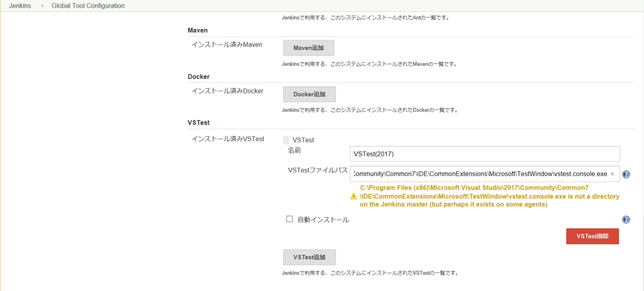
Task: Go to Jenkins home in the breadcrumb
Action: click(20, 6)
